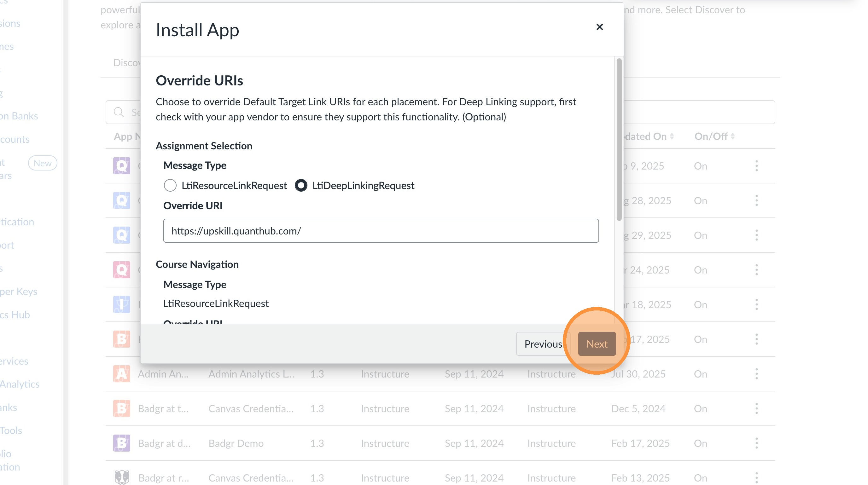
Task: Open kebab menu for the first app row
Action: (x=756, y=166)
